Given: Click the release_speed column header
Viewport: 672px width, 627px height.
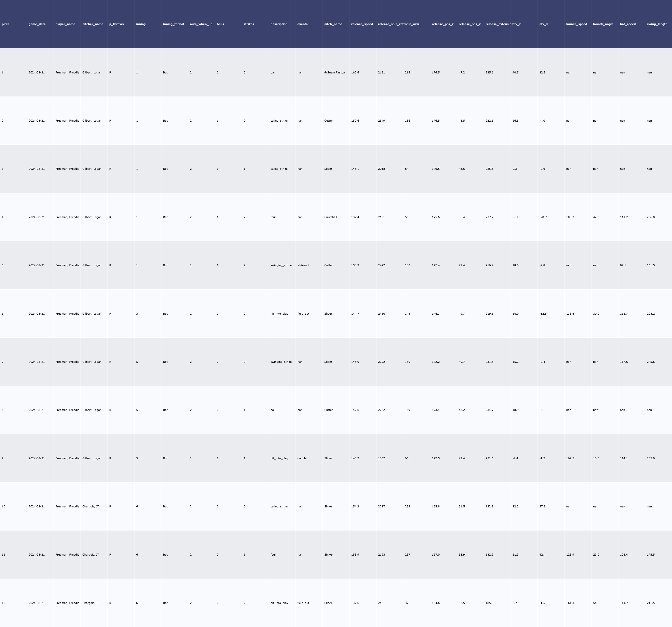Looking at the screenshot, I should (362, 24).
